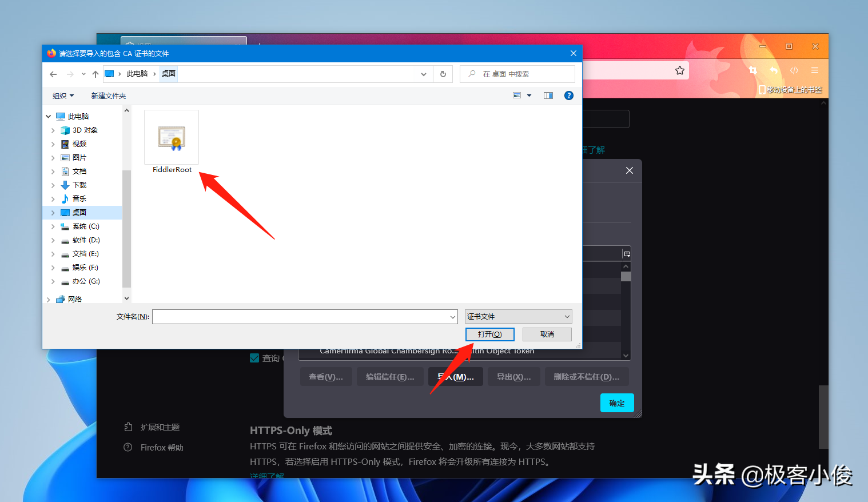Viewport: 868px width, 502px height.
Task: Open the recent locations dropdown arrow
Action: [83, 74]
